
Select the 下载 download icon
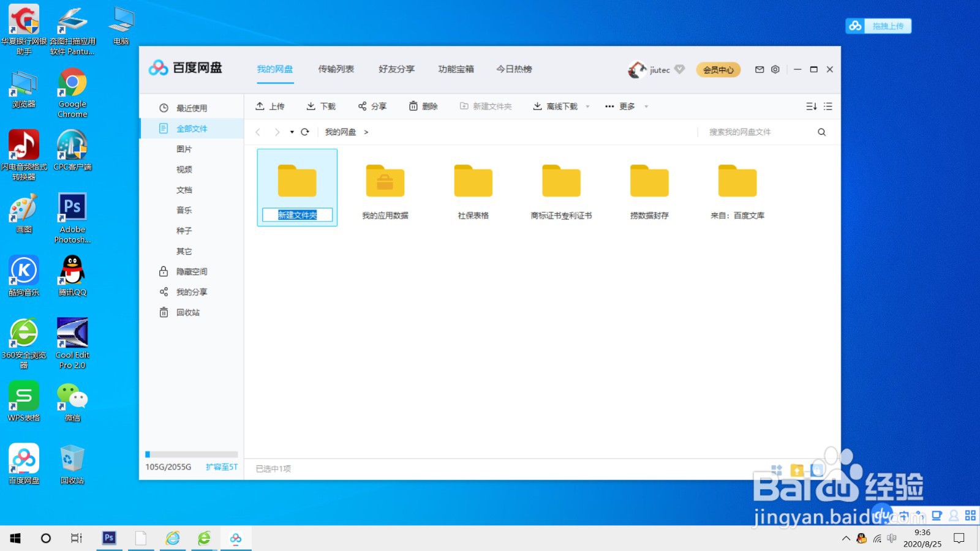(x=311, y=106)
